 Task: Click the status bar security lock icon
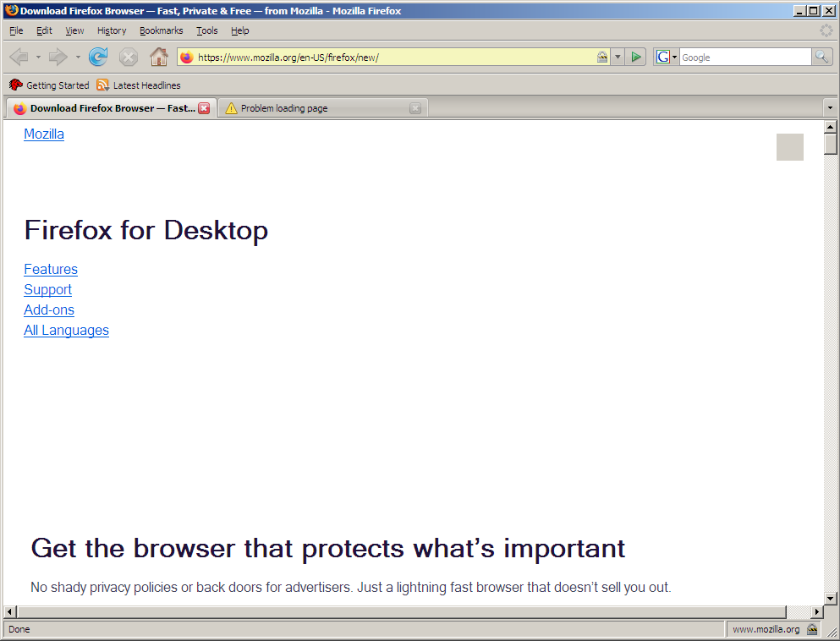(x=812, y=629)
